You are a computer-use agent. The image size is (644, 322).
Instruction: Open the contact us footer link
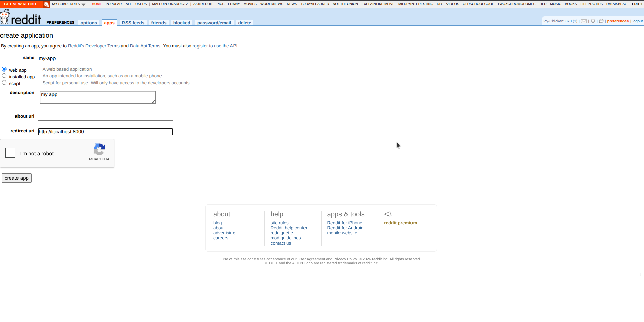click(281, 243)
